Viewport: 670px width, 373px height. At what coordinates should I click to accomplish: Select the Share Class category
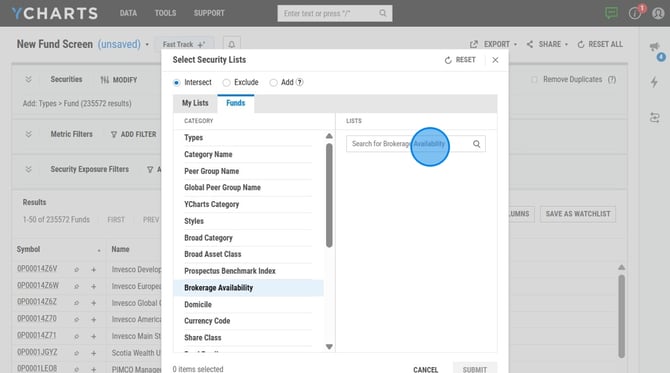[x=248, y=338]
